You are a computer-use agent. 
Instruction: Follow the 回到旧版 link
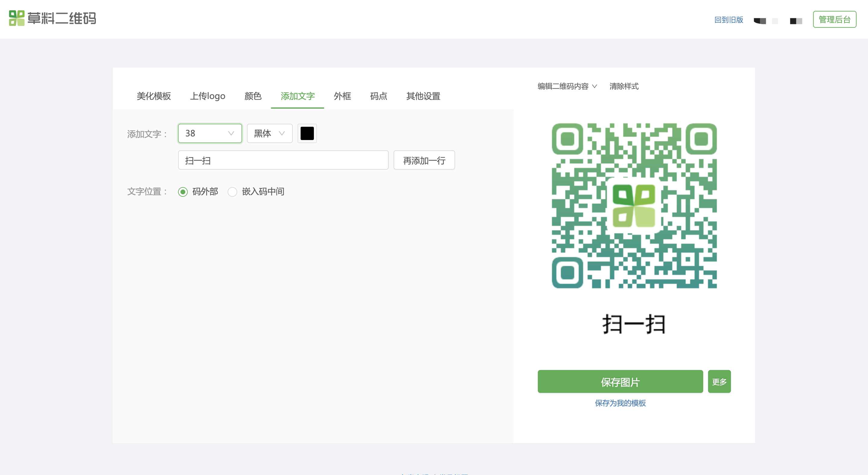coord(729,20)
